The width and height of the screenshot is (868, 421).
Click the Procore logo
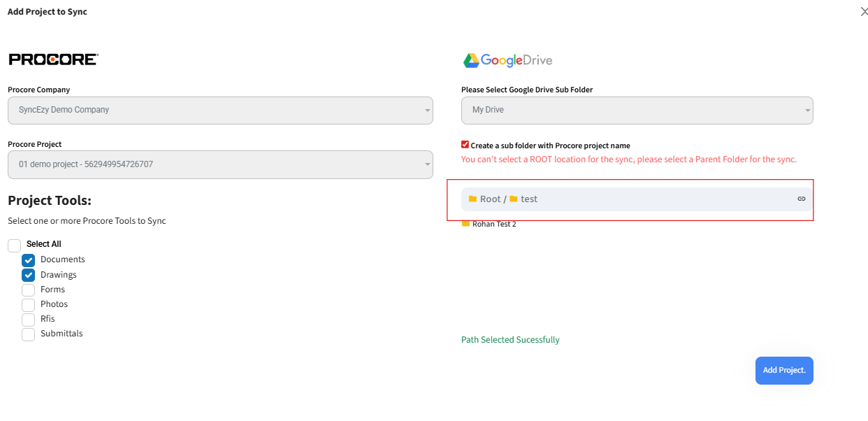53,59
